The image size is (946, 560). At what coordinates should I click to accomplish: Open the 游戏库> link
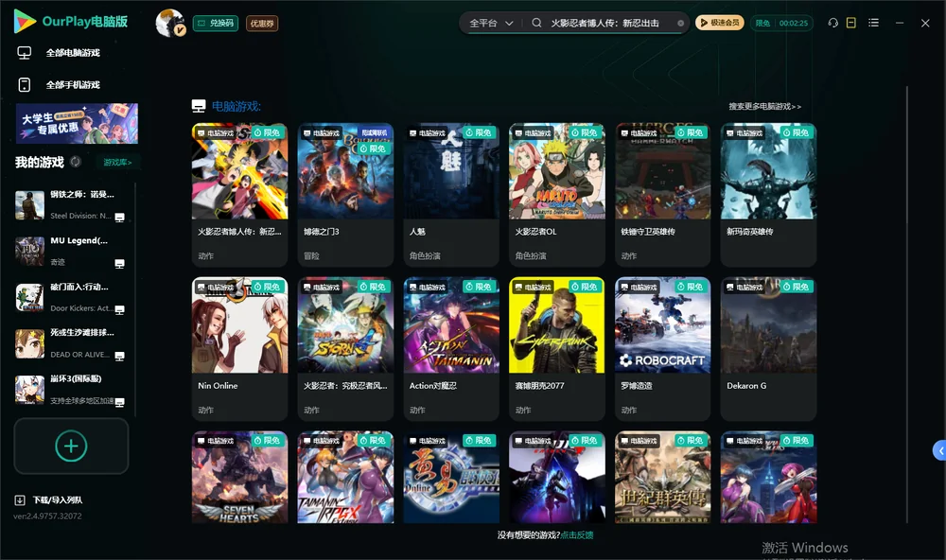[117, 163]
